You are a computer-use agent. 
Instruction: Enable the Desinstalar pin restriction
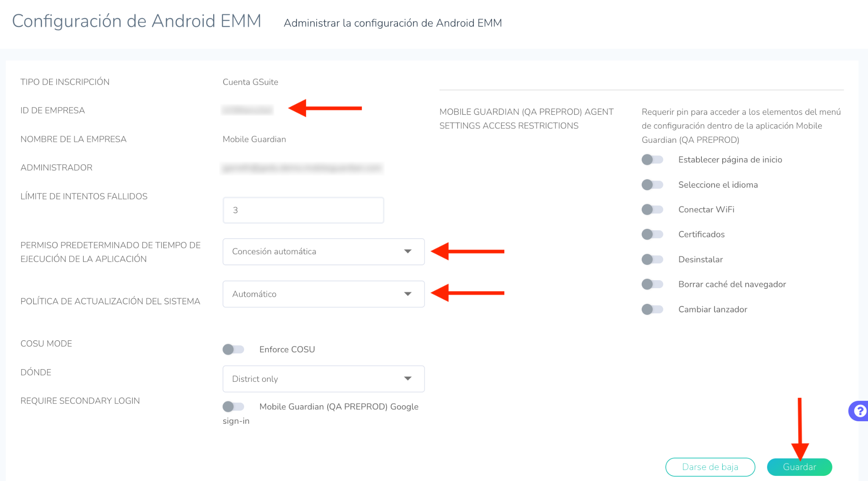click(652, 259)
